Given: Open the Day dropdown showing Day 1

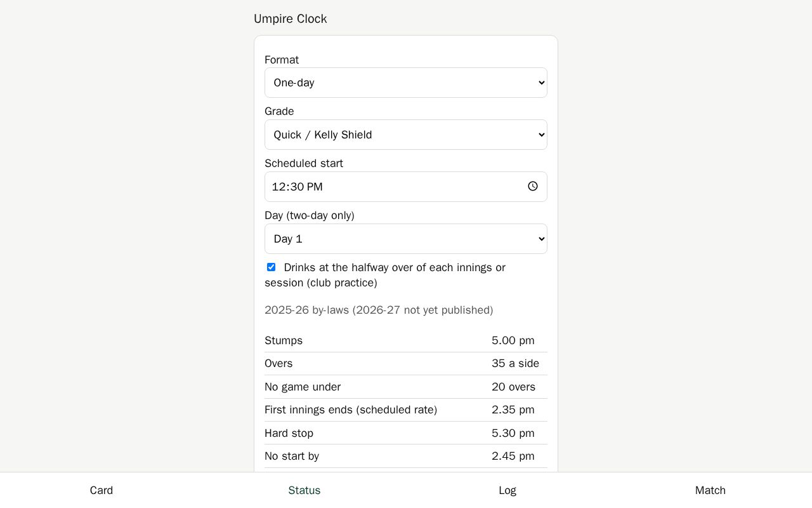Looking at the screenshot, I should 406,239.
